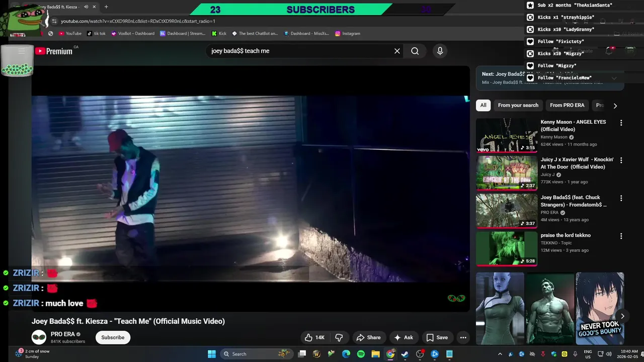Mute the tab via speaker icon
Viewport: 644px width, 362px height.
(86, 7)
